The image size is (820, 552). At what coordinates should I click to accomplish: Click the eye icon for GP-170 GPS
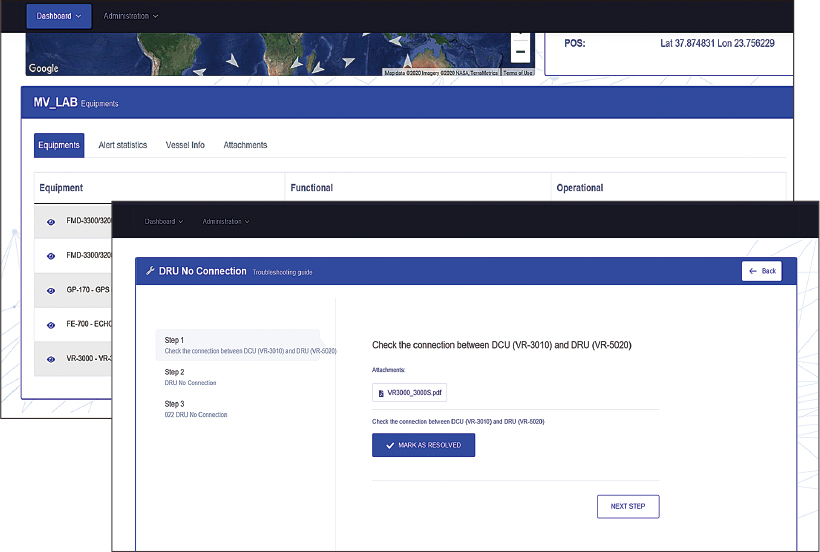click(x=51, y=290)
